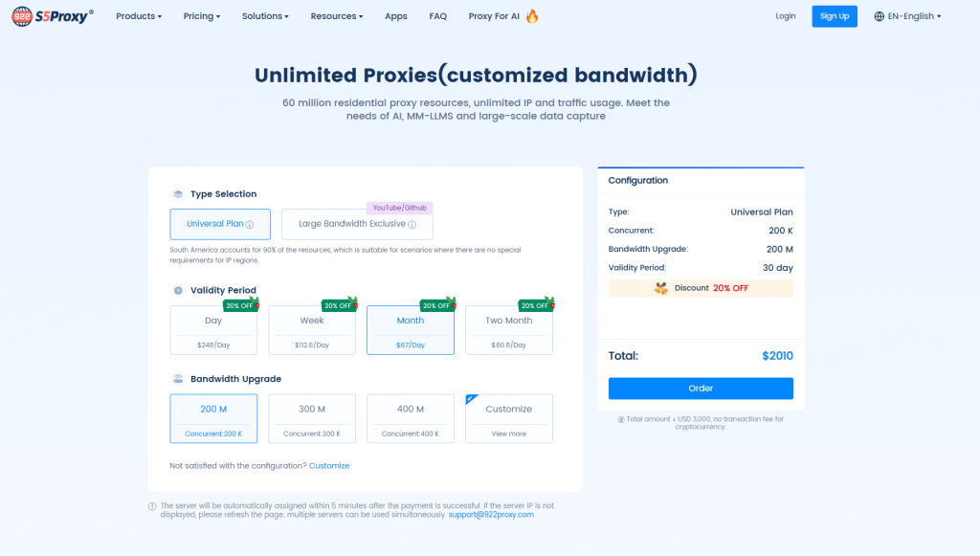Viewport: 980px width, 556px height.
Task: Click the Bandwidth Upgrade section icon
Action: click(178, 379)
